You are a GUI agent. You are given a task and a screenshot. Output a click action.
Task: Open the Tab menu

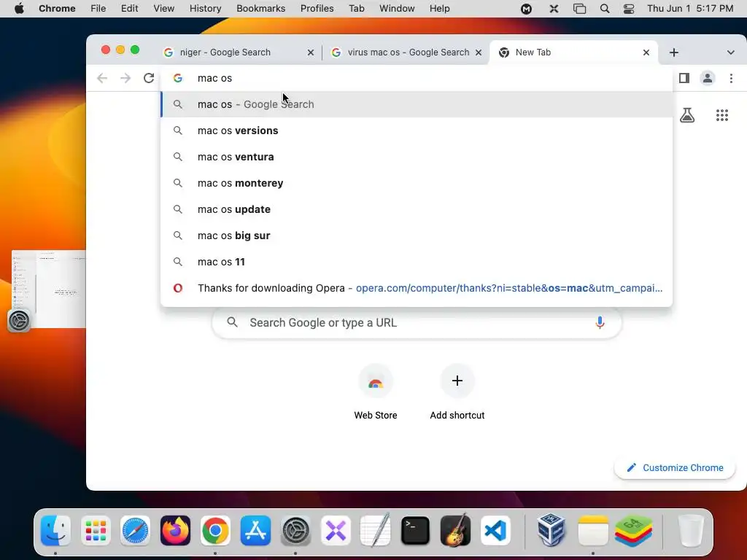(x=356, y=9)
